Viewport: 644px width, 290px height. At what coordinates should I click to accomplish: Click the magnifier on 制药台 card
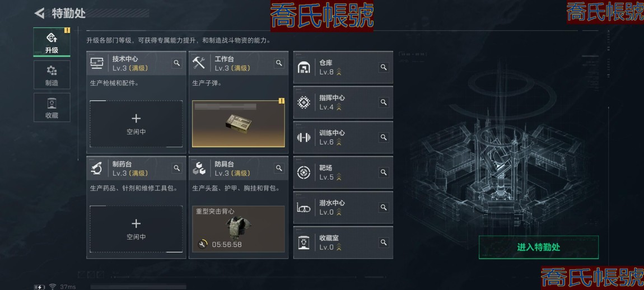176,168
